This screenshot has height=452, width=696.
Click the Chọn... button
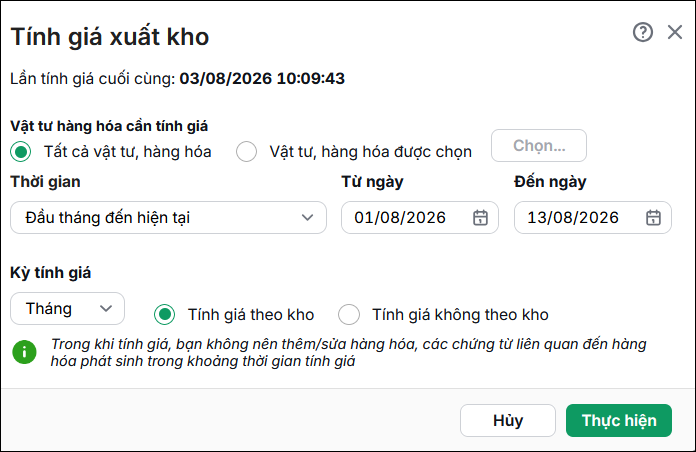(539, 146)
